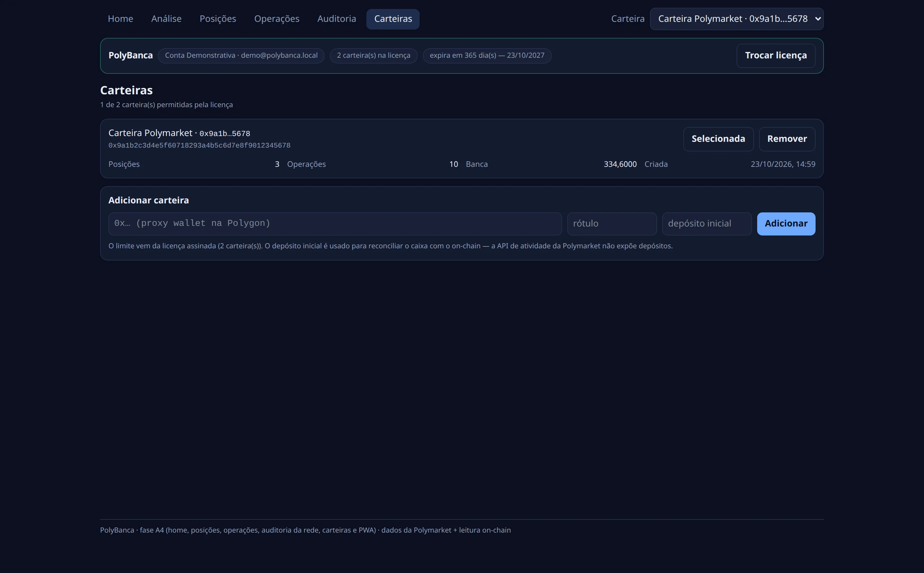
Task: Click the Adicionar button
Action: [x=786, y=224]
